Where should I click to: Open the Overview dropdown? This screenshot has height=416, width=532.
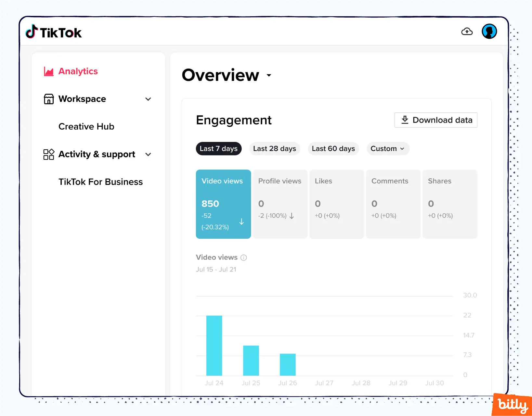pos(269,75)
